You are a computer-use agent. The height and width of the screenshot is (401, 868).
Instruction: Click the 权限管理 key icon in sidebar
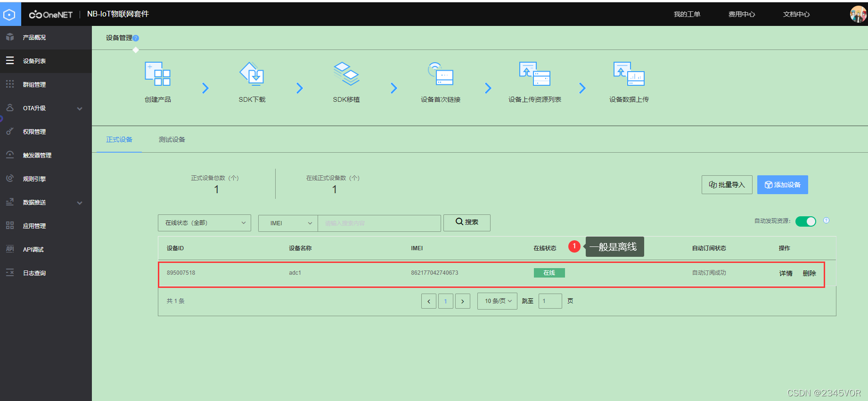(x=10, y=131)
